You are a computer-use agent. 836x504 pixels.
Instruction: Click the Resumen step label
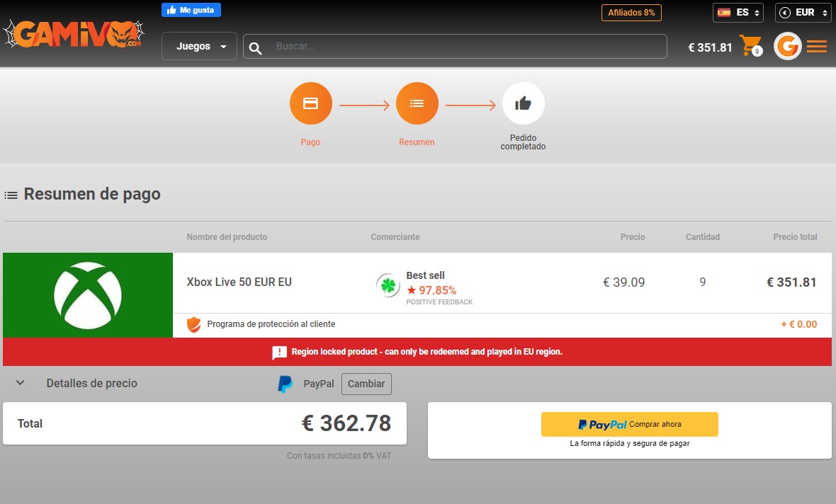(x=417, y=142)
